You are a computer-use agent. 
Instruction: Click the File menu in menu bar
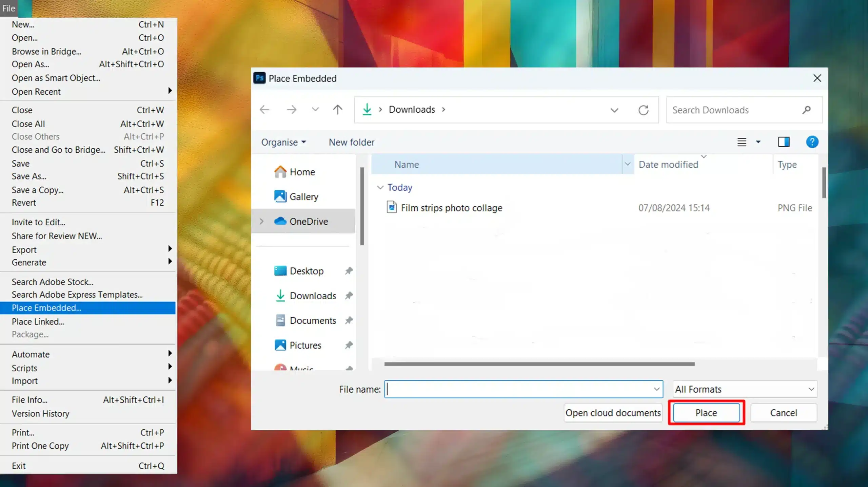coord(9,8)
